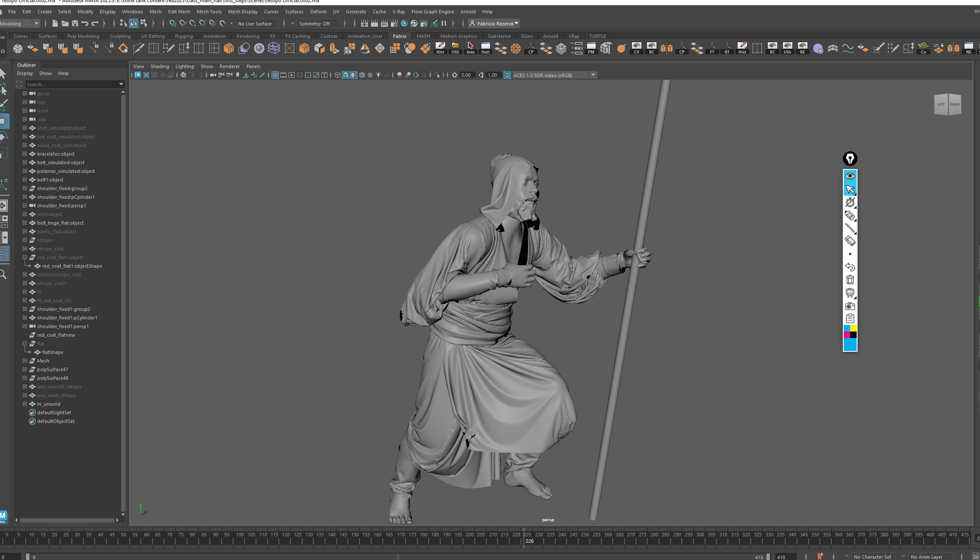Click the OSS folder shelf icon

455,48
